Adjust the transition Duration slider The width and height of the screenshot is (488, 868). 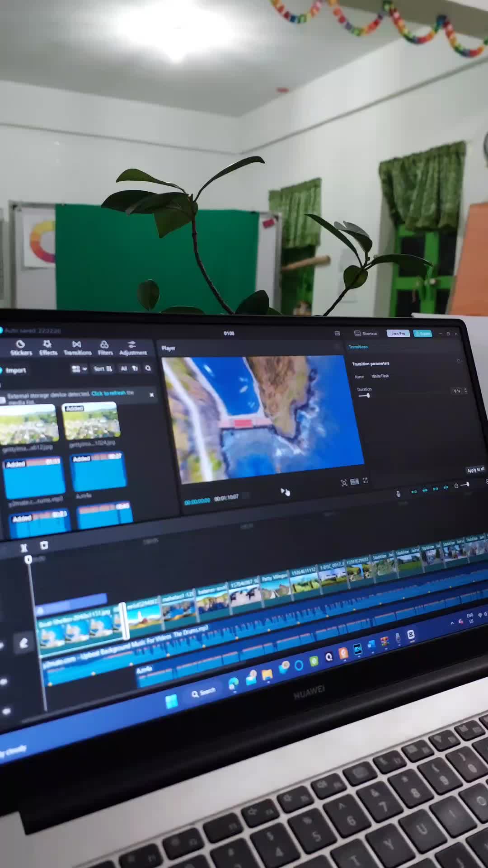click(x=367, y=396)
